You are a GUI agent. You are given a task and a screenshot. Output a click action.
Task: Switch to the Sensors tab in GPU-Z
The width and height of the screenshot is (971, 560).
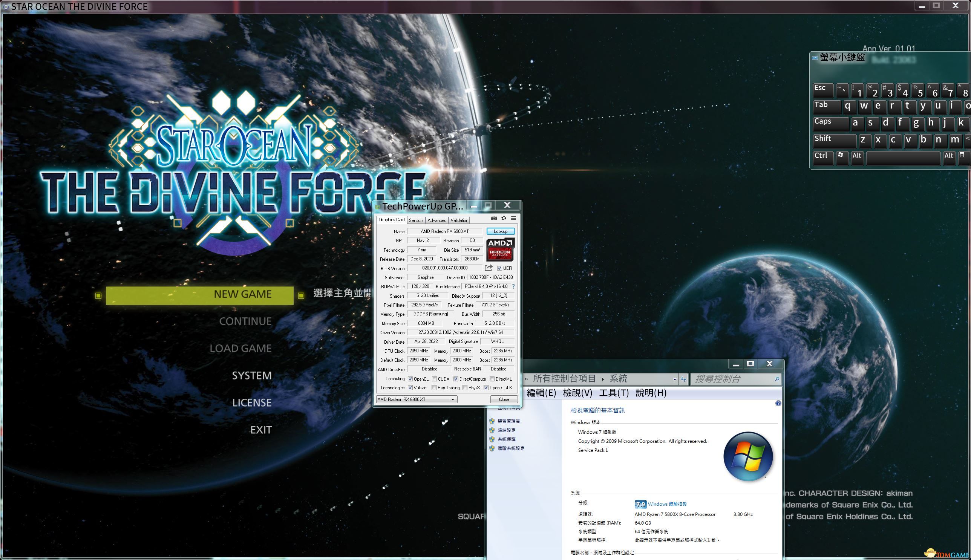coord(416,220)
